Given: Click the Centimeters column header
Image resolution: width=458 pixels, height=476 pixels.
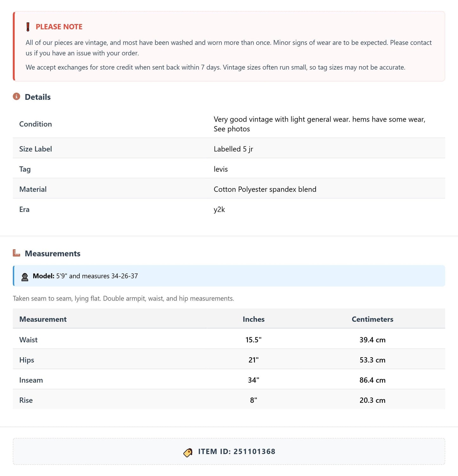Looking at the screenshot, I should 372,319.
